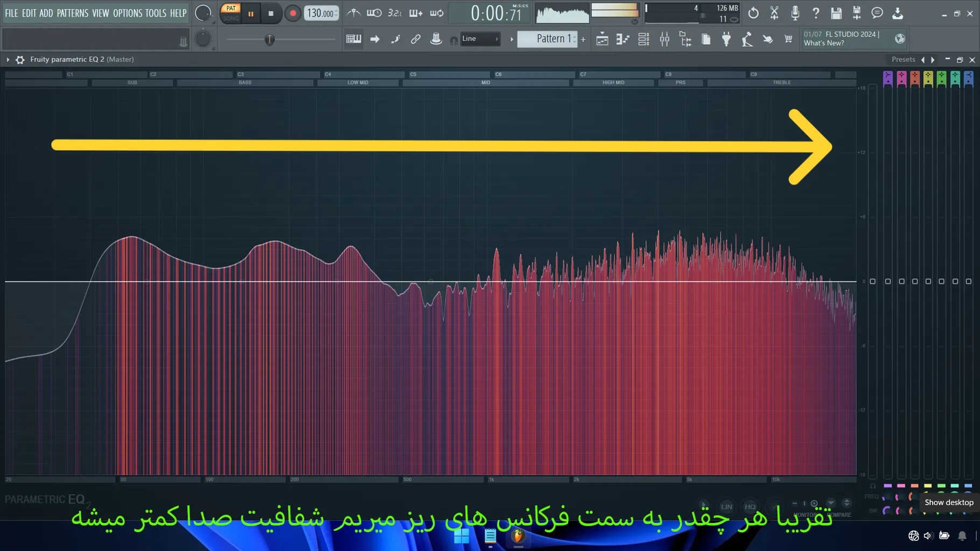Adjust the main pitch knob

pyautogui.click(x=203, y=39)
